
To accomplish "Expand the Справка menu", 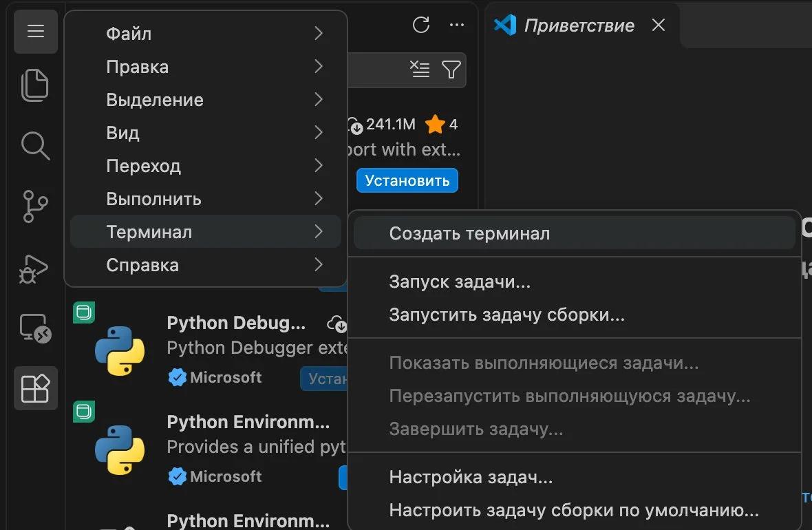I will click(x=206, y=265).
